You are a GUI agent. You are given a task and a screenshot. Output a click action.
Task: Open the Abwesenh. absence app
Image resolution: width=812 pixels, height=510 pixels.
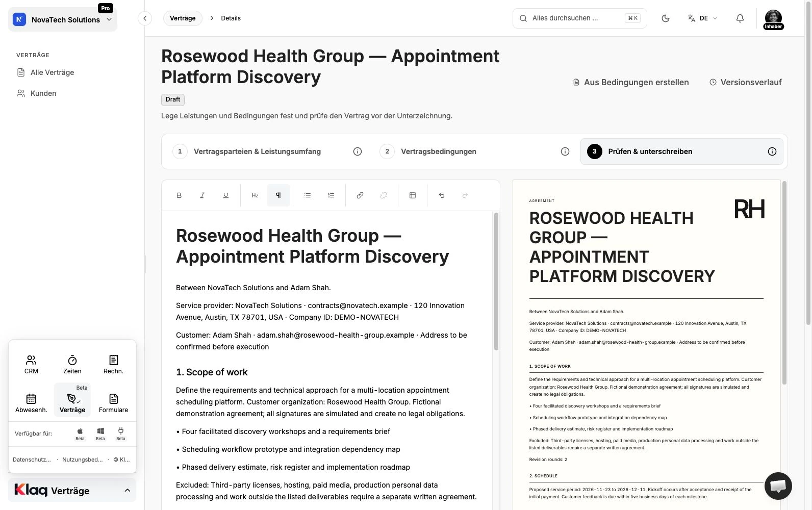point(31,403)
